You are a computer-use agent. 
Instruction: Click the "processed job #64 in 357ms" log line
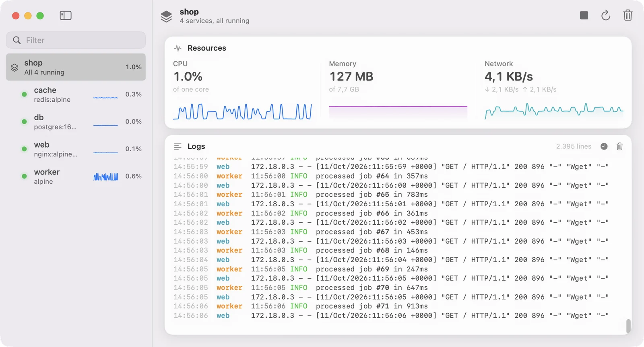[372, 176]
